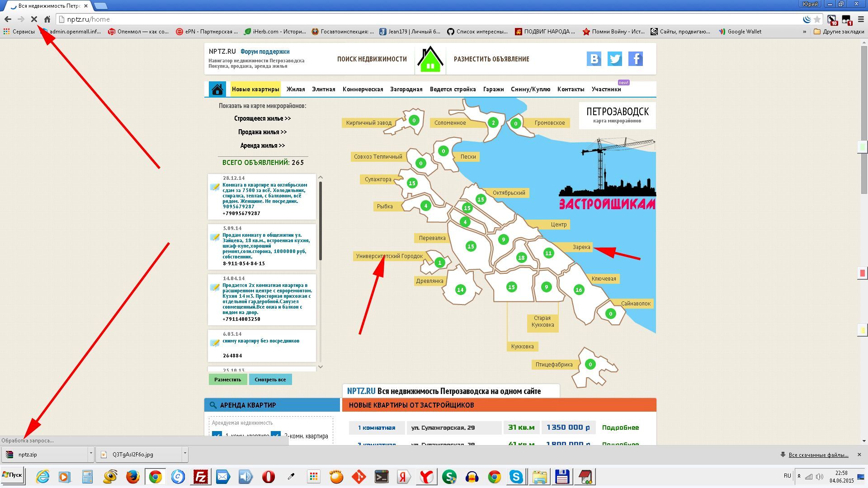Viewport: 868px width, 488px height.
Task: Click the listings panel scroll-down arrow
Action: (x=321, y=367)
